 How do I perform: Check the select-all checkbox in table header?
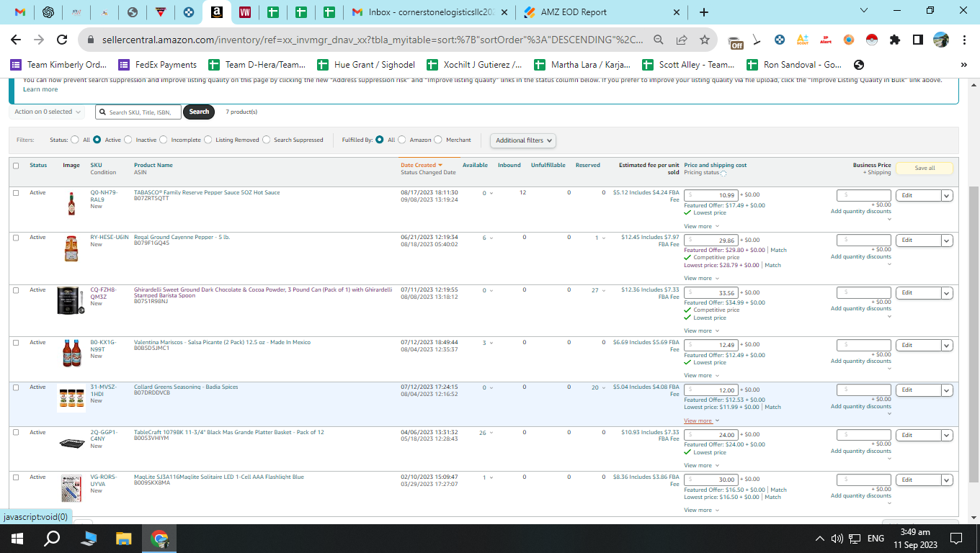16,166
